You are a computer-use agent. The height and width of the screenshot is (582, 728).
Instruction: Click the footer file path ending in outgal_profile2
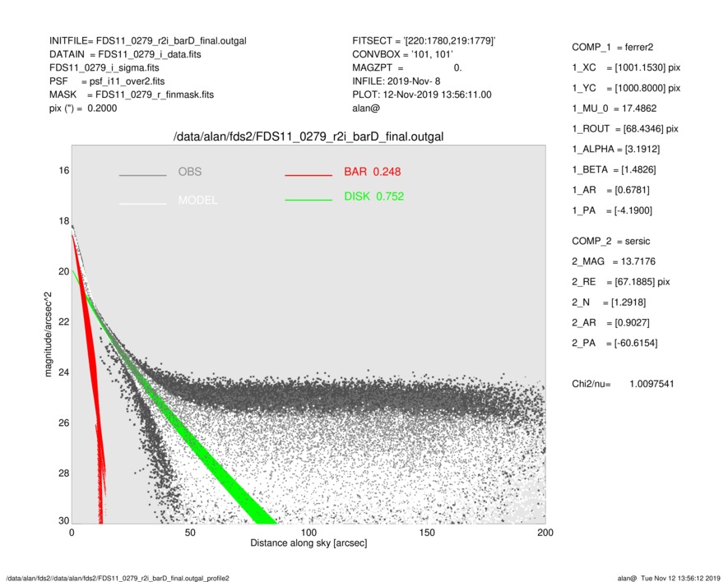[x=118, y=578]
